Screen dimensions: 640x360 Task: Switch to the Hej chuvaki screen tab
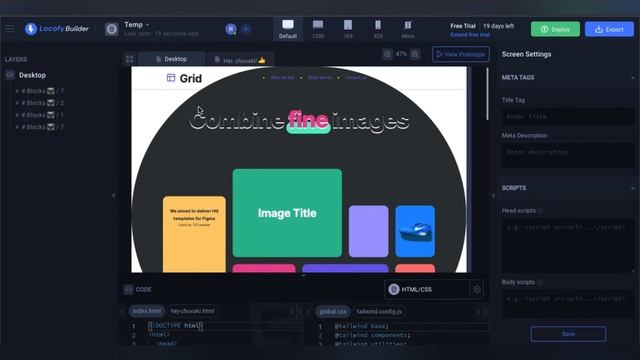240,60
